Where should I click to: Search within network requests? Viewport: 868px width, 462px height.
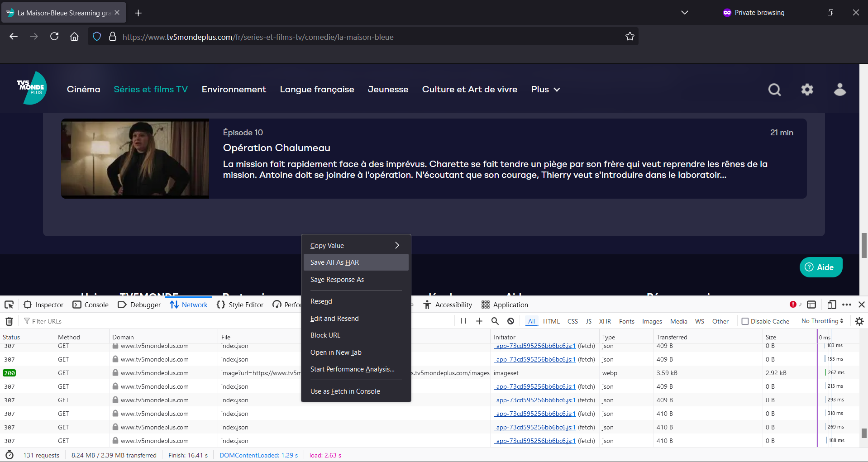495,321
